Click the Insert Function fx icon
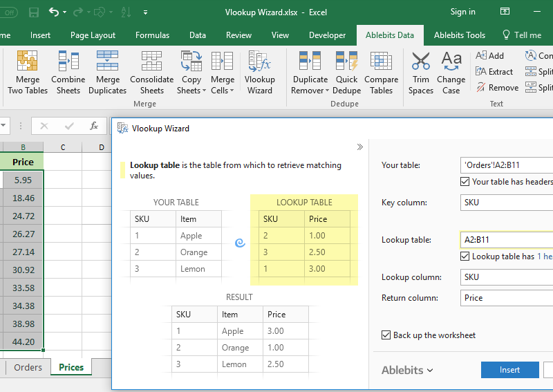 (x=94, y=126)
